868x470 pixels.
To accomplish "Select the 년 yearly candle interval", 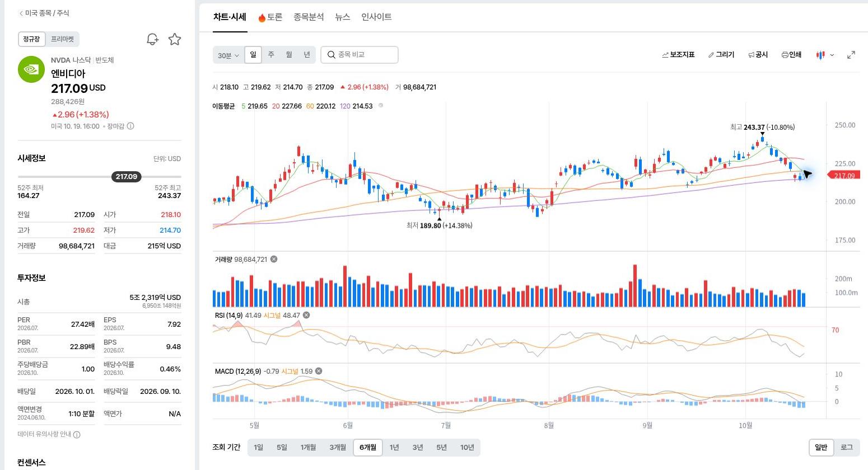I will tap(307, 55).
